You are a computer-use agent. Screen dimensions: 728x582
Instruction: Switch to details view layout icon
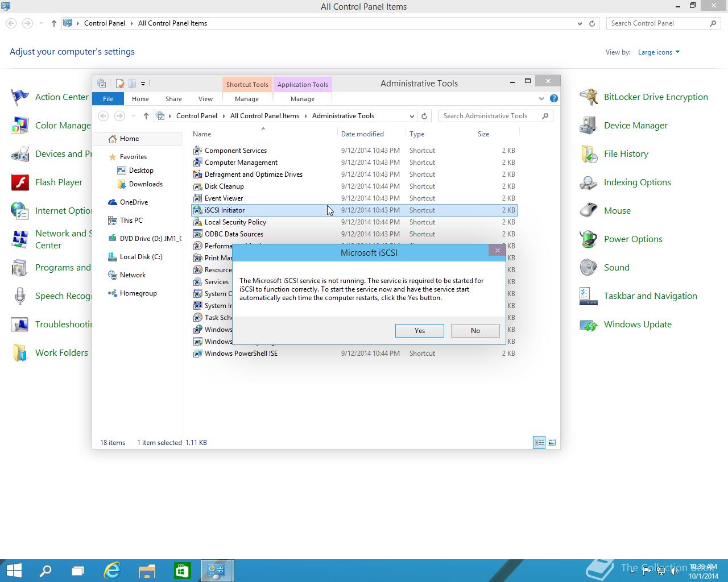coord(539,443)
